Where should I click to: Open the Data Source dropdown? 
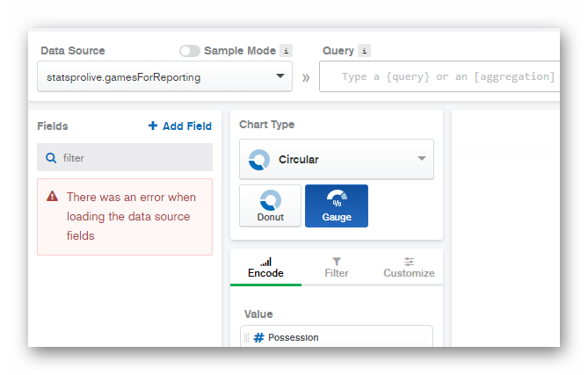tap(164, 76)
